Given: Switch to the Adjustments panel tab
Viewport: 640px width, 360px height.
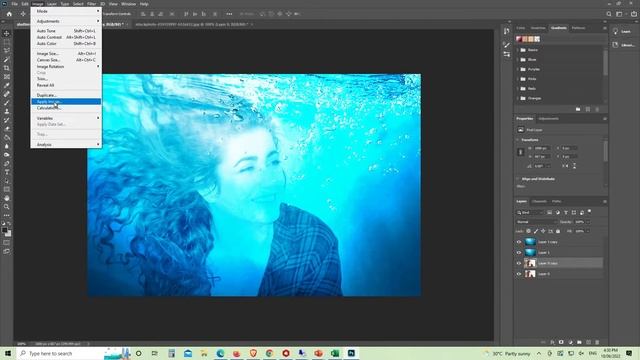Looking at the screenshot, I should pos(548,119).
